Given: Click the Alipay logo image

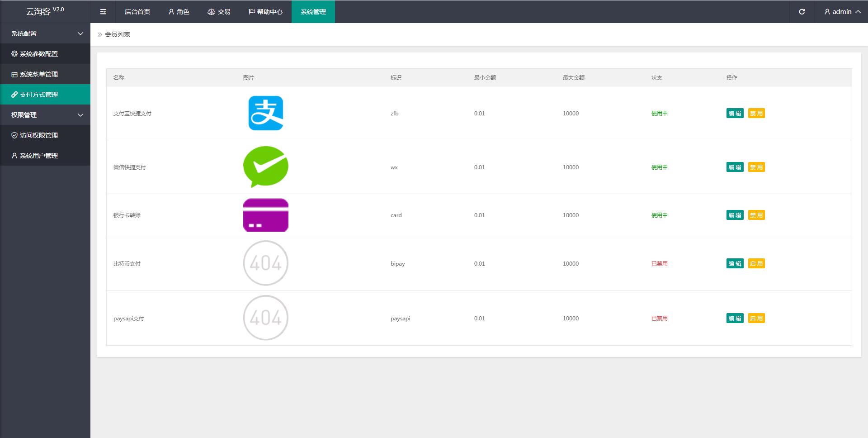Looking at the screenshot, I should click(x=266, y=113).
